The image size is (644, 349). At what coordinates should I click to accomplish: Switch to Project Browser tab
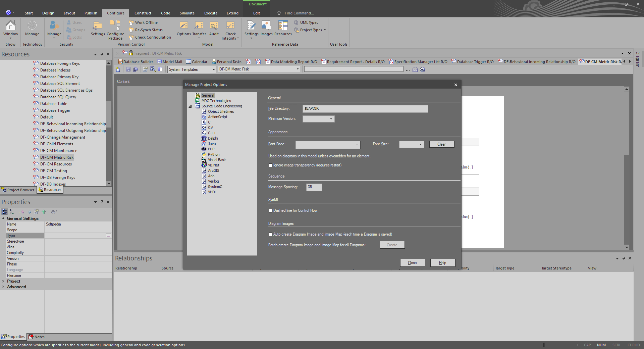coord(18,190)
